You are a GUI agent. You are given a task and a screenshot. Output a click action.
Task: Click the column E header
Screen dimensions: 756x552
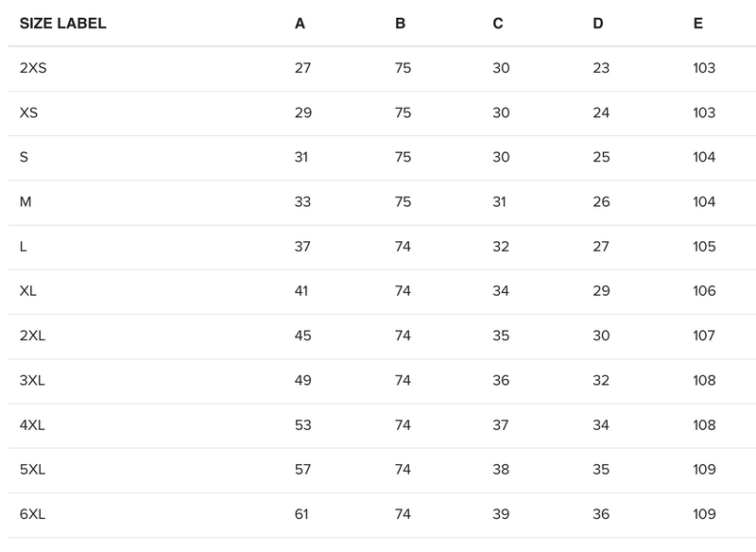[697, 24]
